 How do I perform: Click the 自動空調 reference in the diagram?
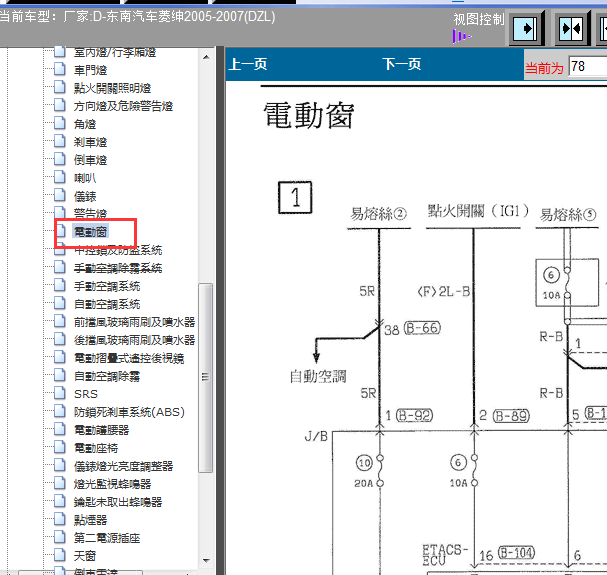click(318, 376)
